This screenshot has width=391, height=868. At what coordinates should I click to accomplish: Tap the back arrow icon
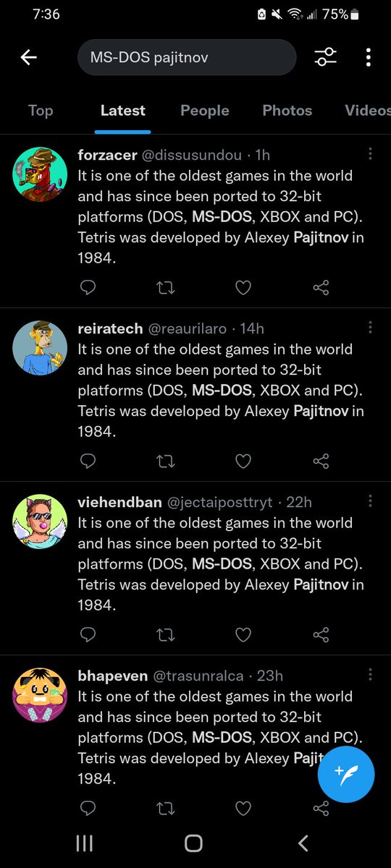29,58
